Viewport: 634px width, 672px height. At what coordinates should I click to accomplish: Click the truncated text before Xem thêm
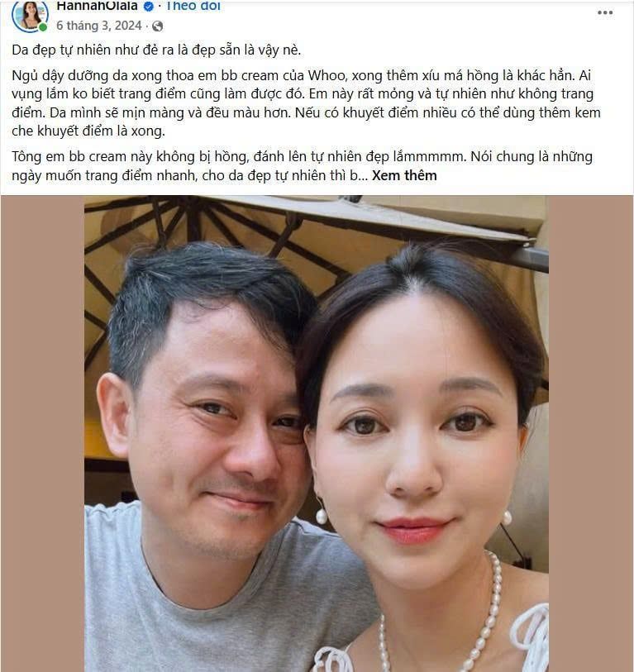click(190, 176)
